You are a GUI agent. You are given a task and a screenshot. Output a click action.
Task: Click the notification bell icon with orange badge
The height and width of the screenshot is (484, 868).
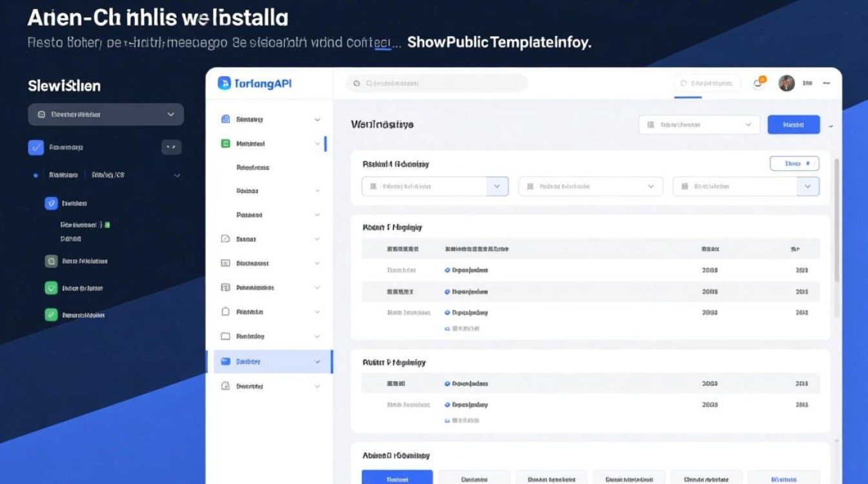(758, 83)
